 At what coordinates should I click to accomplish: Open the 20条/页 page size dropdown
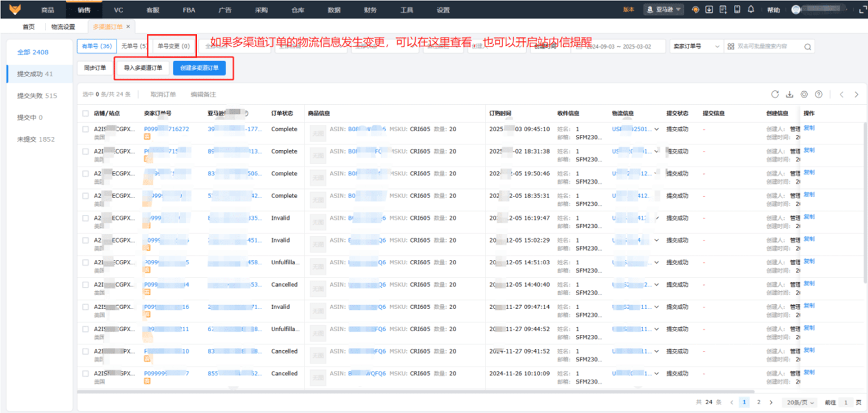point(800,402)
